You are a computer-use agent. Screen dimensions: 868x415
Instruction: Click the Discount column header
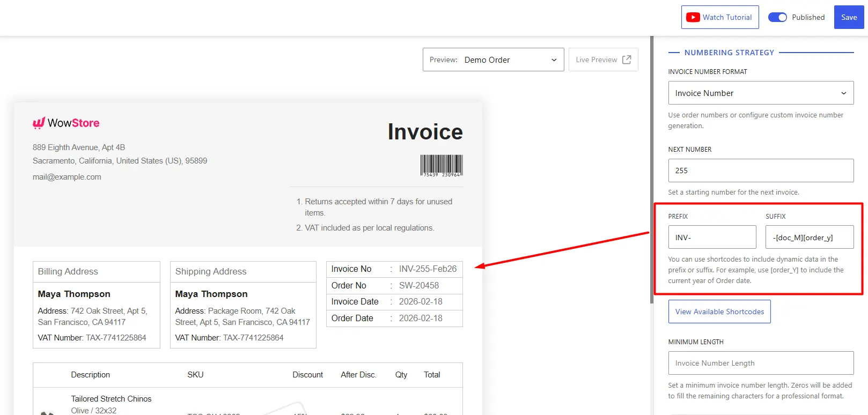pos(307,375)
